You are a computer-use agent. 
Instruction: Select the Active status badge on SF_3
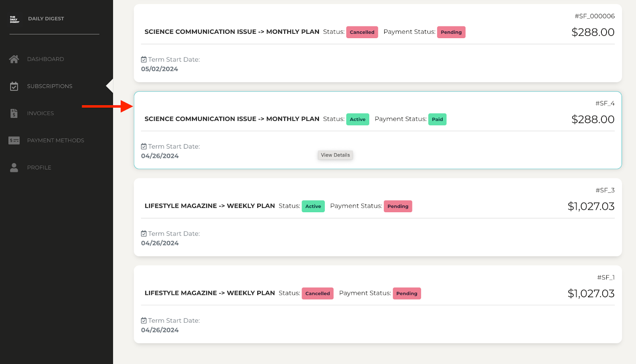[313, 206]
